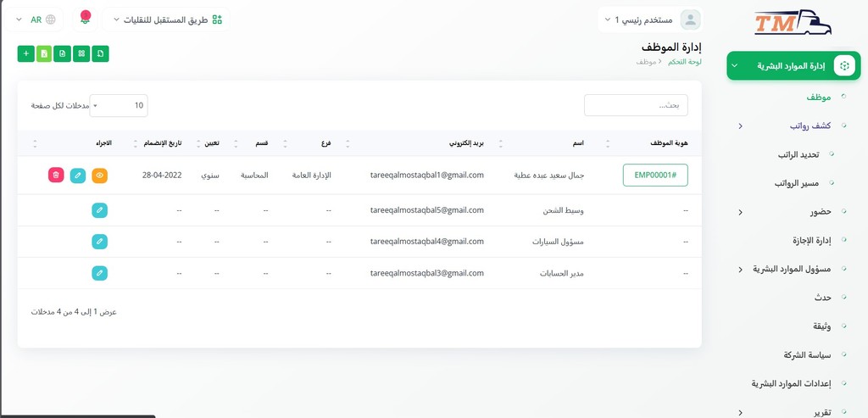Click the name جمال سعيد عبده عطية
868x418 pixels.
click(x=549, y=176)
